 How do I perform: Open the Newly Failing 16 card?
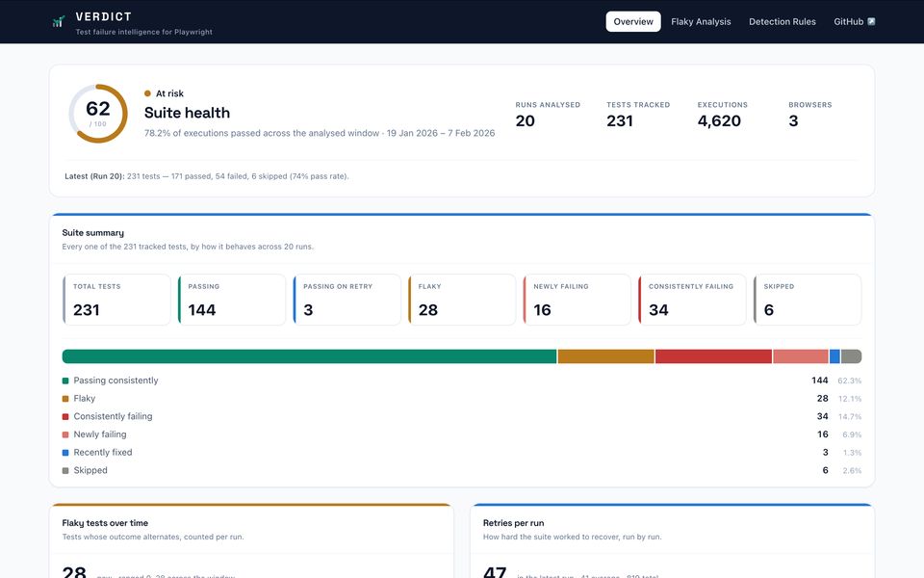[x=577, y=300]
